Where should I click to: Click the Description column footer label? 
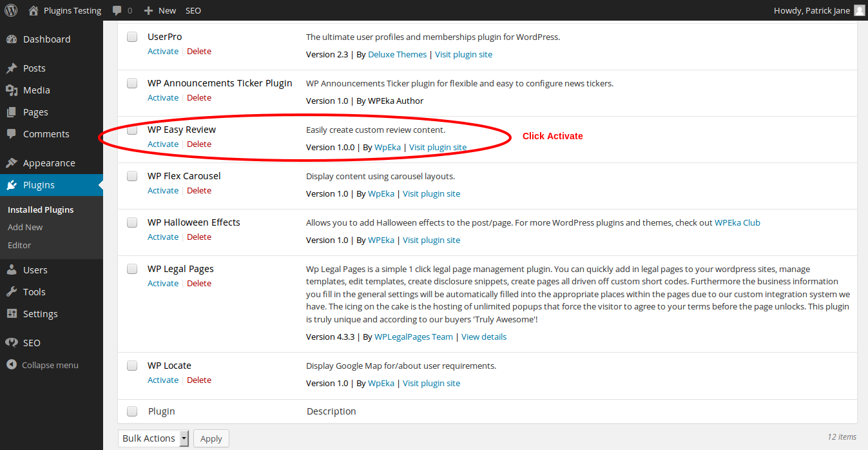click(x=331, y=411)
